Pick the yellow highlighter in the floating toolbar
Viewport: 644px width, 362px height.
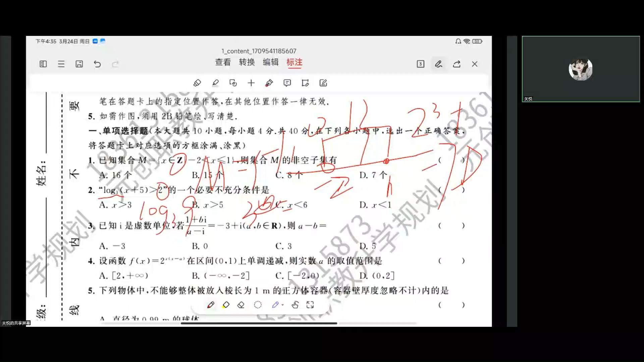click(x=226, y=305)
